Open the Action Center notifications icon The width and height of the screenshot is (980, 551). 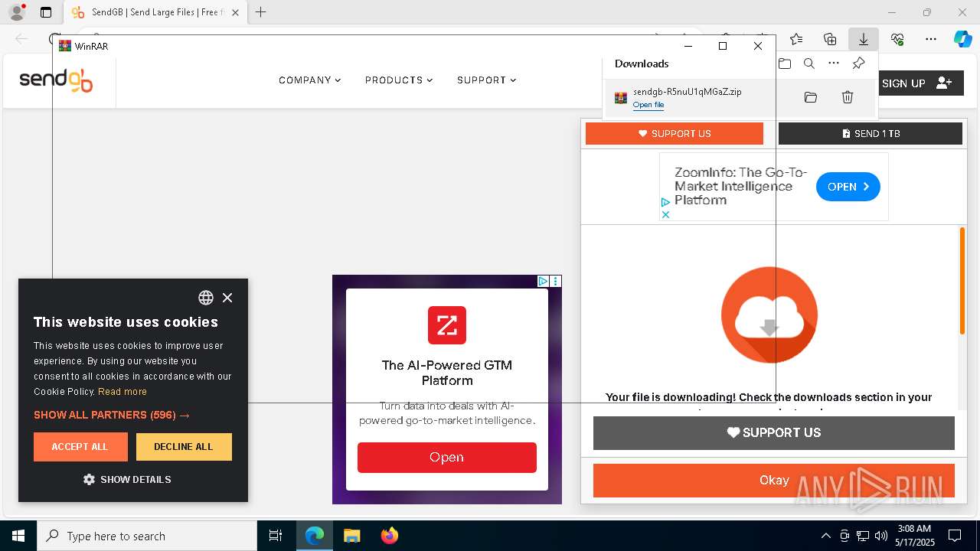click(x=955, y=536)
